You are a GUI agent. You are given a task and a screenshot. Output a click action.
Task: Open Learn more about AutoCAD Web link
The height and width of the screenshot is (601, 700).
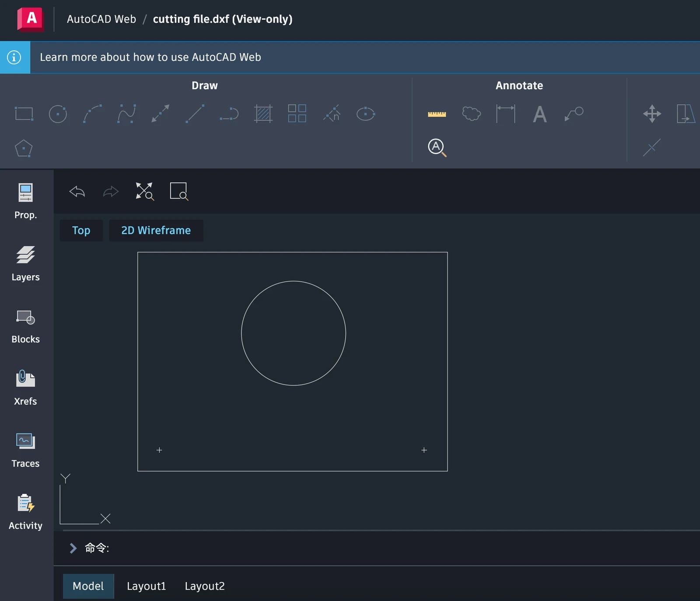[150, 57]
